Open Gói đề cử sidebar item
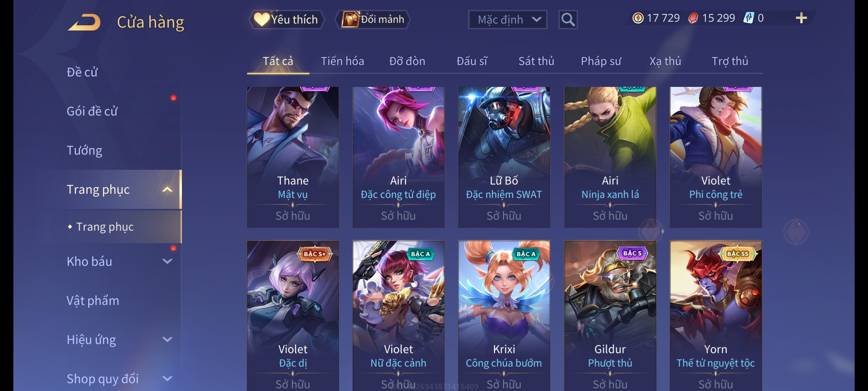The width and height of the screenshot is (868, 391). [92, 111]
